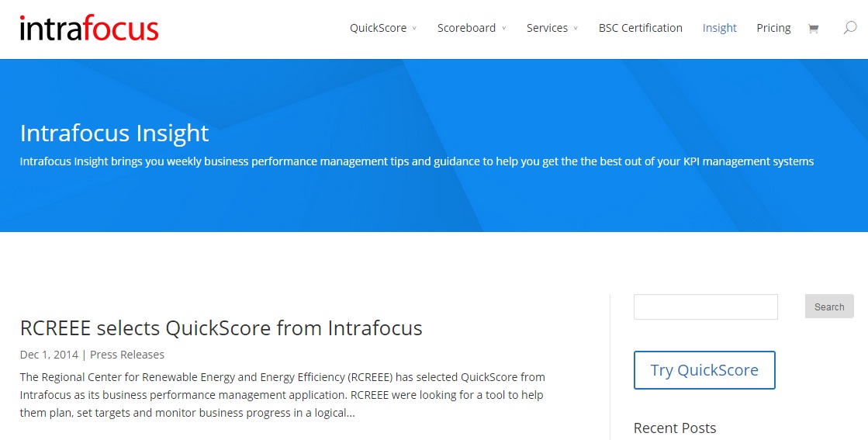Open the Pricing page
The width and height of the screenshot is (868, 440).
pyautogui.click(x=773, y=28)
